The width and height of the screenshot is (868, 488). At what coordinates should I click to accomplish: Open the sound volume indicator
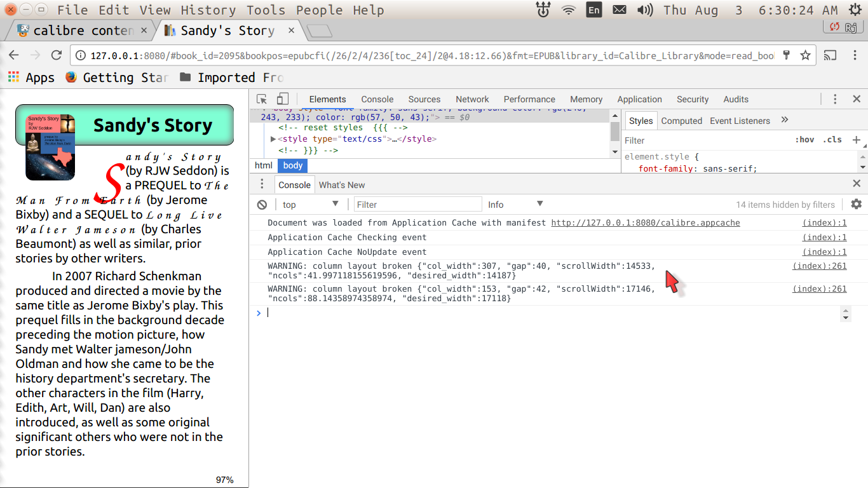(644, 10)
